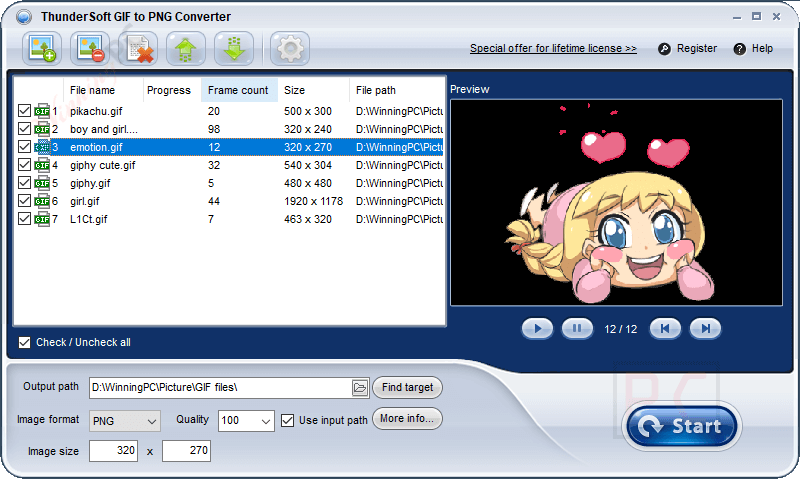Click the preview image of emotion.gif
800x479 pixels.
616,203
